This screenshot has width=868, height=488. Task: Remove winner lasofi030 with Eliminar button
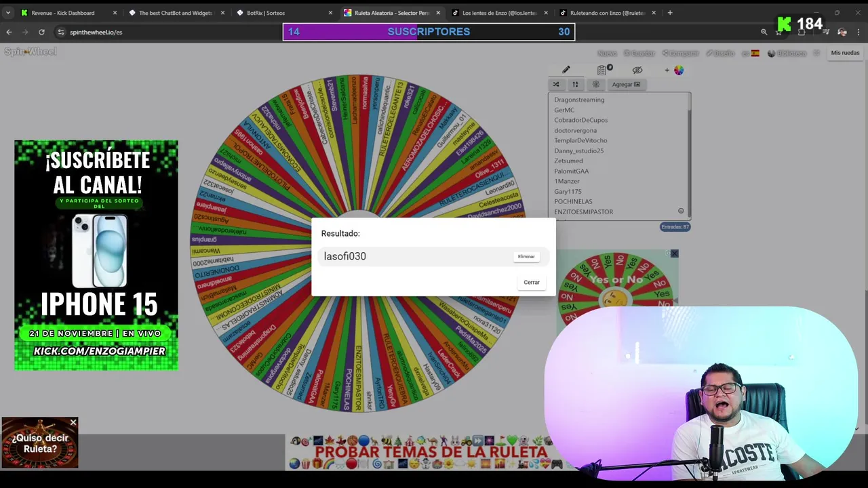tap(526, 257)
